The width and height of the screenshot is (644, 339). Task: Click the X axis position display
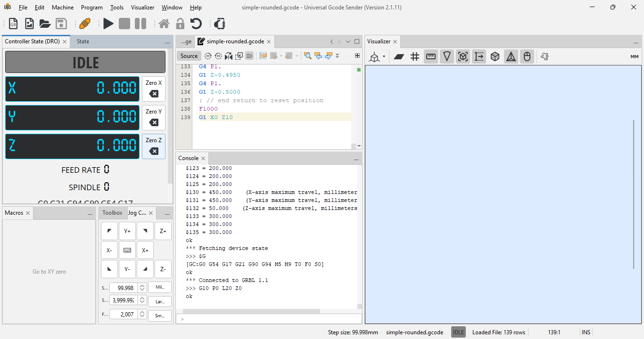(x=73, y=89)
